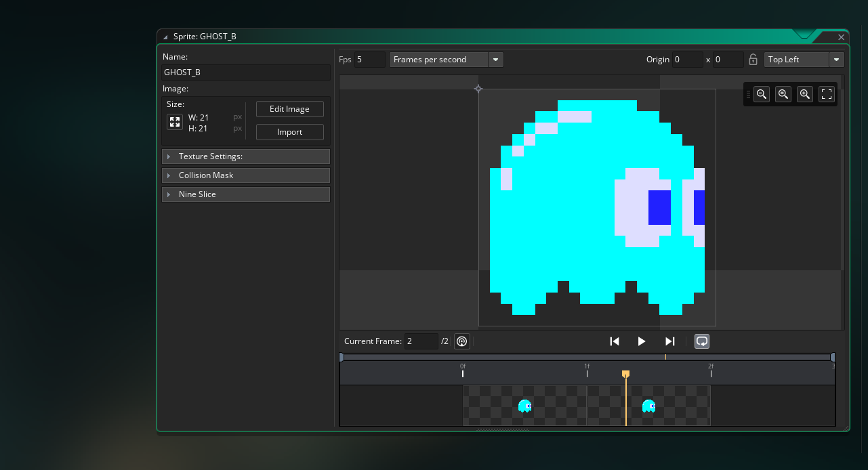The height and width of the screenshot is (470, 868).
Task: Click the sprite Name field GHOST_B
Action: 246,72
